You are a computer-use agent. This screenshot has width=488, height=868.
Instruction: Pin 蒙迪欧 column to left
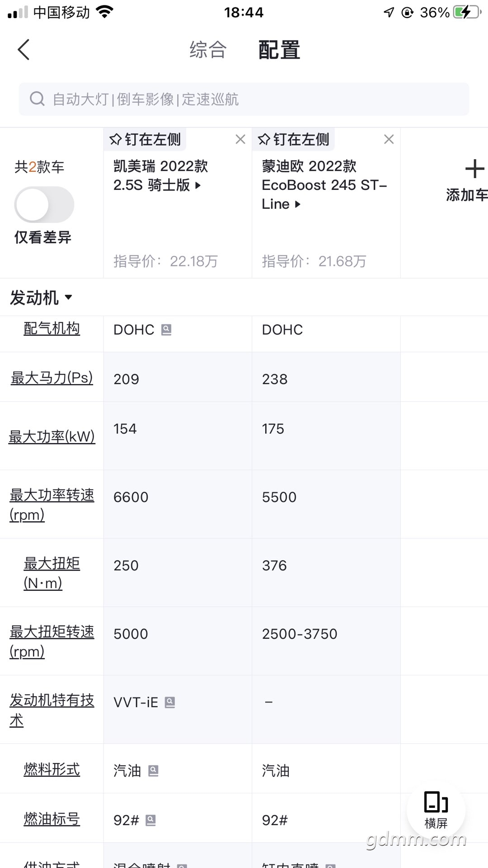click(x=294, y=139)
